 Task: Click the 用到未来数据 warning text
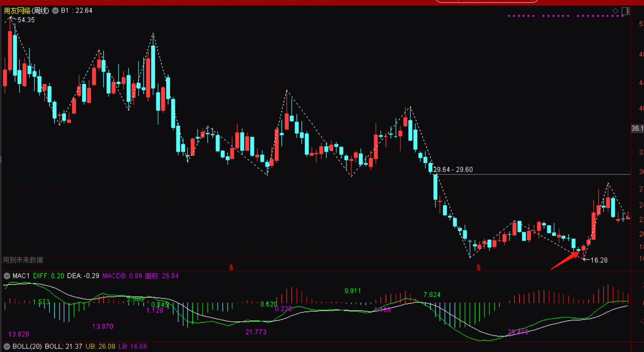23,260
